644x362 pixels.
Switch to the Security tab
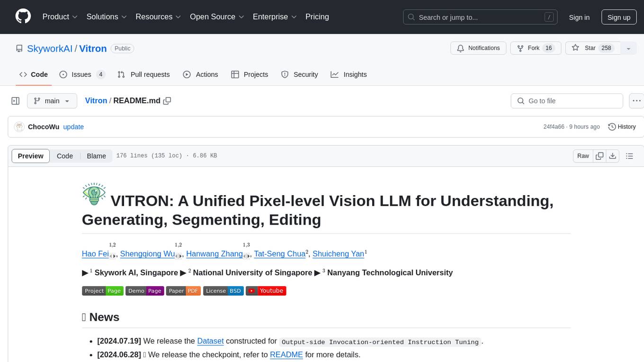299,74
